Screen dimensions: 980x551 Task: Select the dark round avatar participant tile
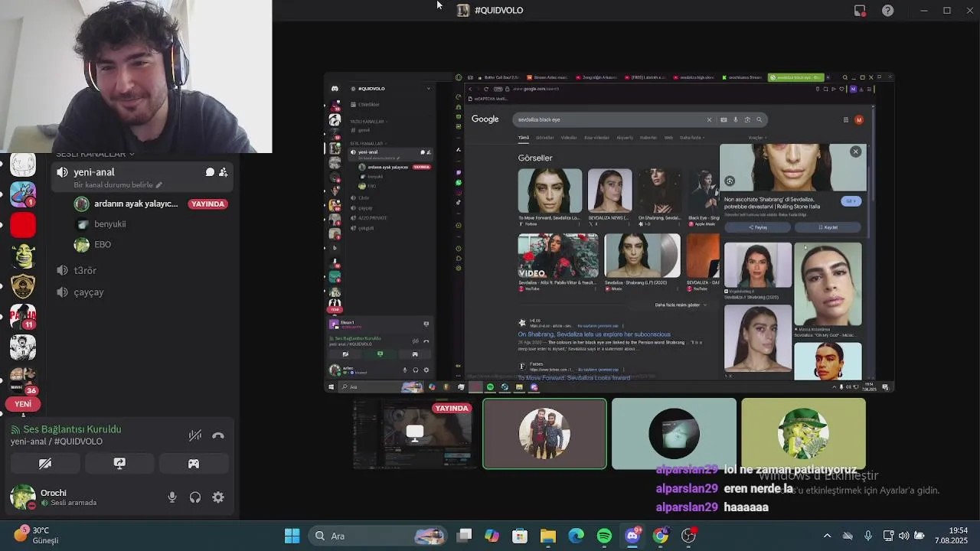coord(674,433)
